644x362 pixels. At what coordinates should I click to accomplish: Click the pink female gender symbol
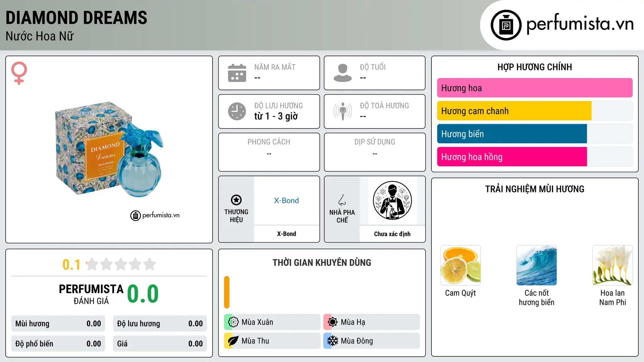19,73
